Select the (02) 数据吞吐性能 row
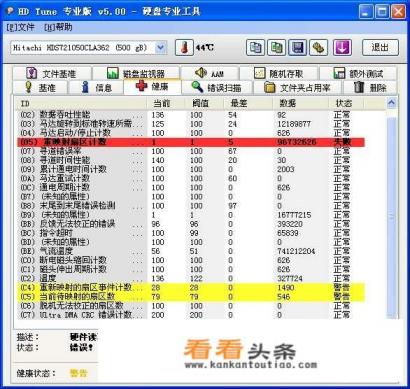This screenshot has height=389, width=410. click(x=191, y=115)
